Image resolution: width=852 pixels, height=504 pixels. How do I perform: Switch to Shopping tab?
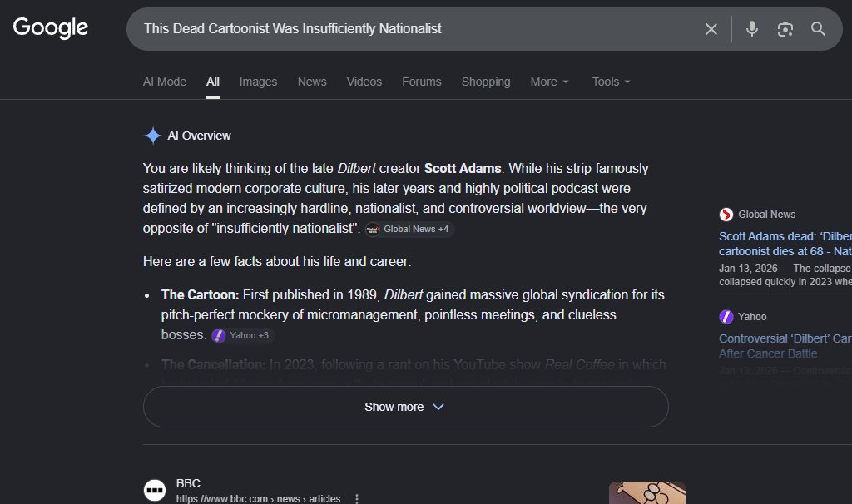[486, 82]
